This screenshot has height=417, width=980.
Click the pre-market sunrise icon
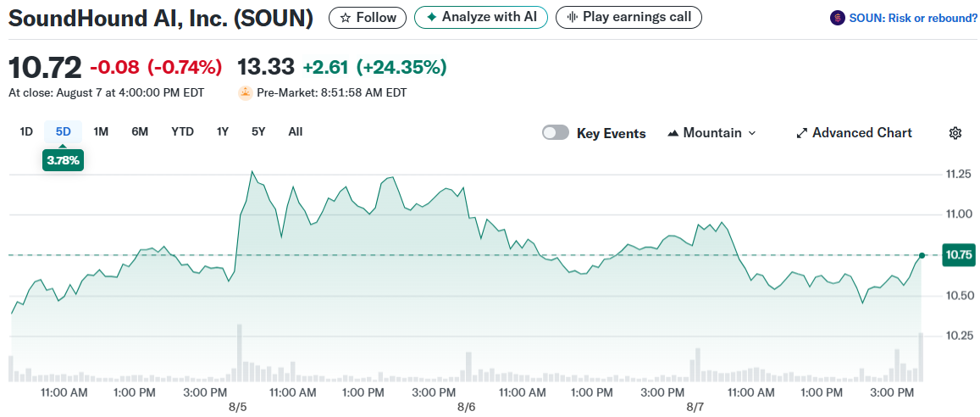point(245,93)
